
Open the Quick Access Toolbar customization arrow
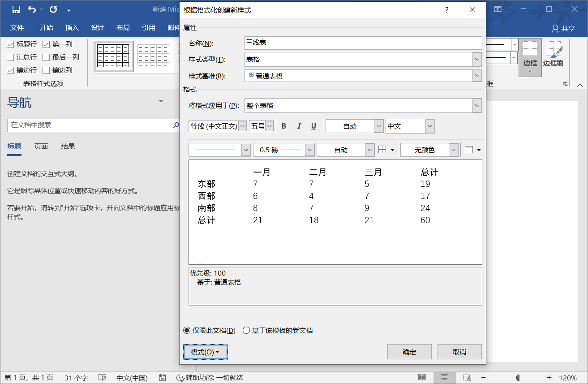click(x=69, y=9)
